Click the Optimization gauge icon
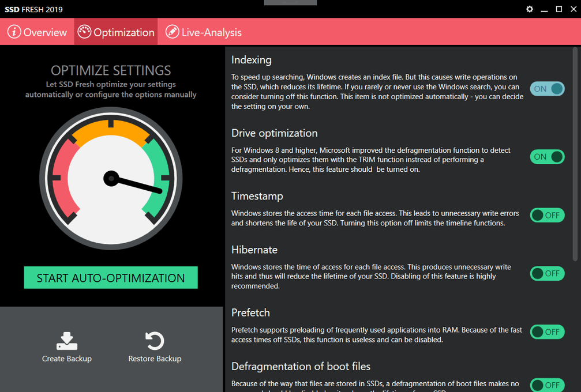 click(84, 32)
